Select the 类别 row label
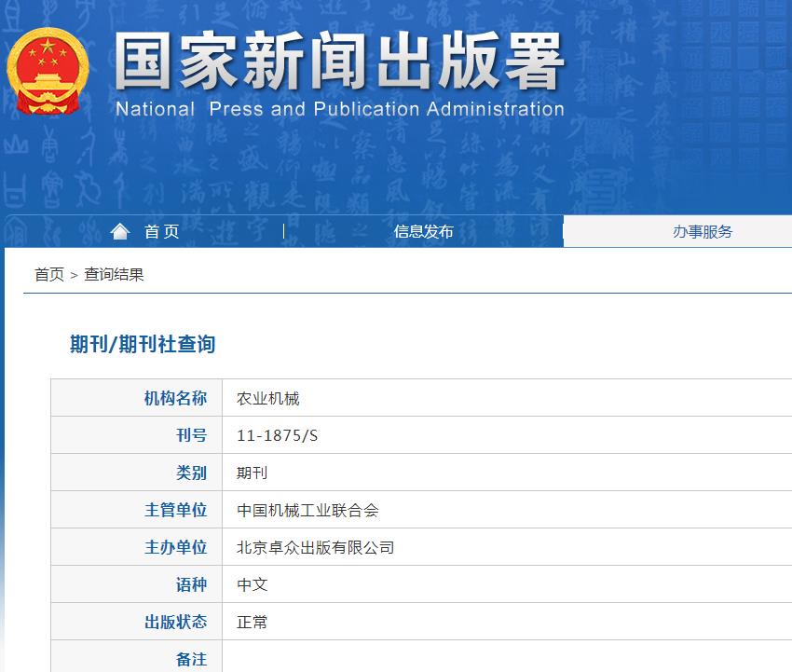The image size is (792, 672). (x=191, y=473)
